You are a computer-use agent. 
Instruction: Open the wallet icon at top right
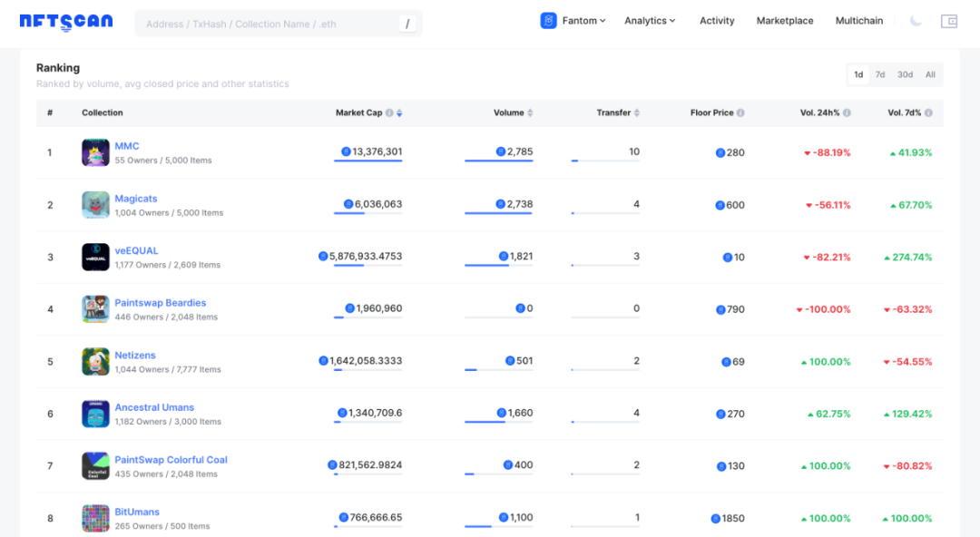949,19
